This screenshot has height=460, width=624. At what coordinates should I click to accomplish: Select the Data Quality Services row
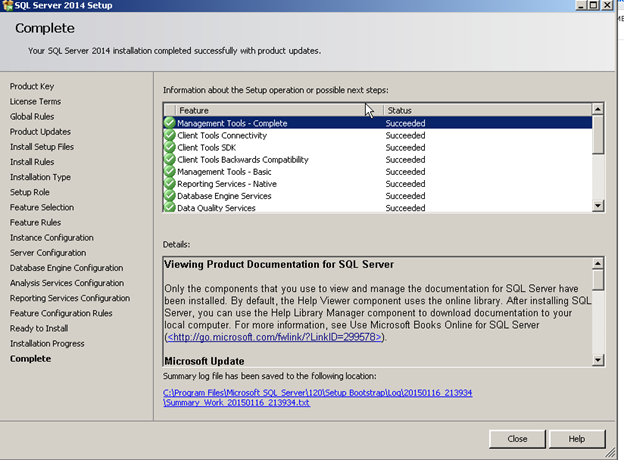pos(377,208)
